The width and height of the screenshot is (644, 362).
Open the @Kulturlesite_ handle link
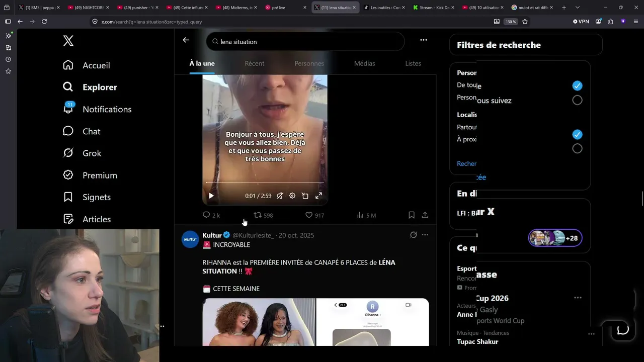click(x=253, y=235)
